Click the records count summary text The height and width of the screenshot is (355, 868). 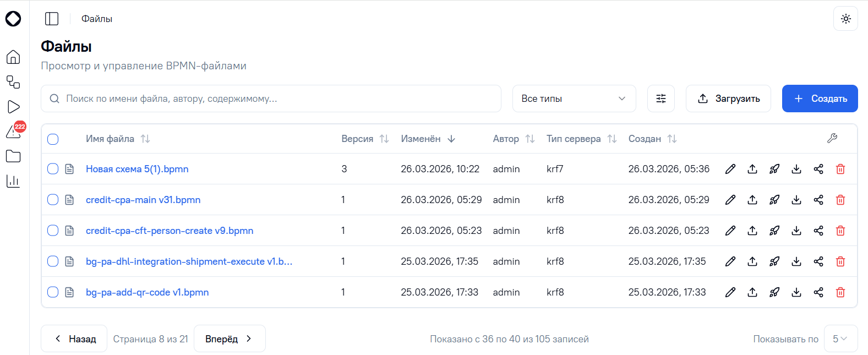pos(509,339)
